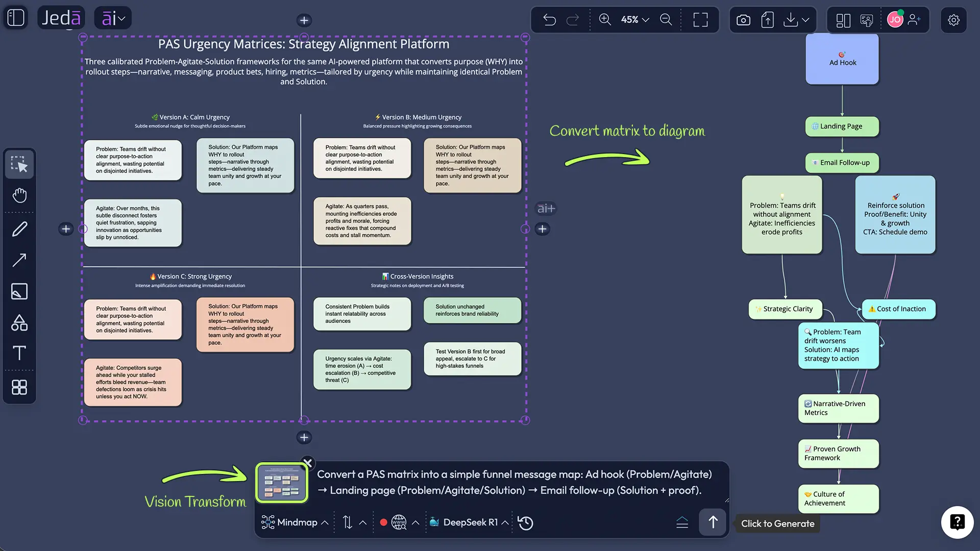Select the shapes tool

(19, 322)
